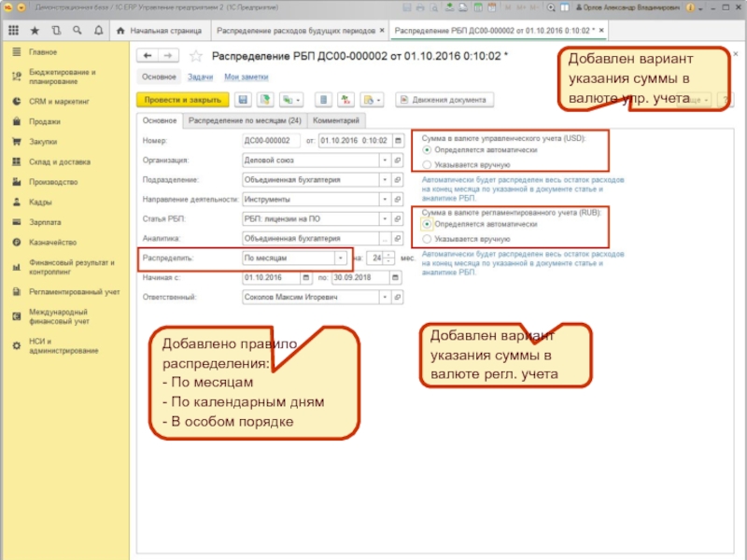Click the back navigation arrow
The image size is (747, 560).
click(147, 56)
